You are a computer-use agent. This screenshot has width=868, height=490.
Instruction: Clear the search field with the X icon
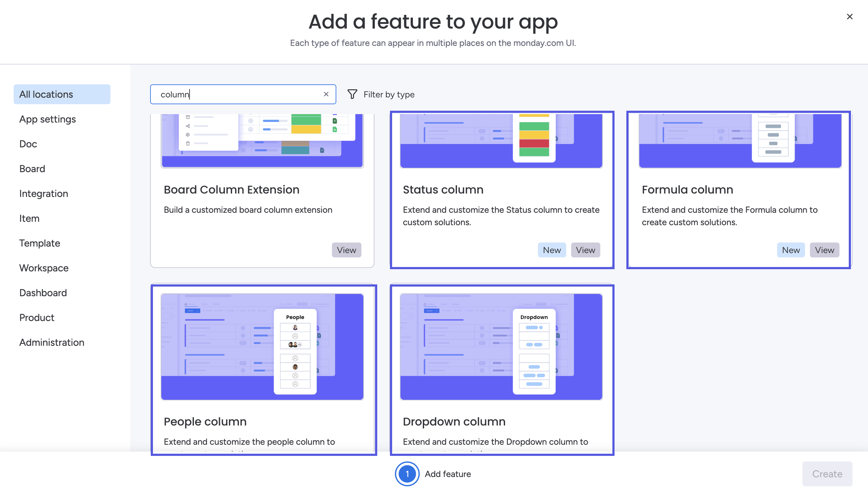click(x=326, y=94)
